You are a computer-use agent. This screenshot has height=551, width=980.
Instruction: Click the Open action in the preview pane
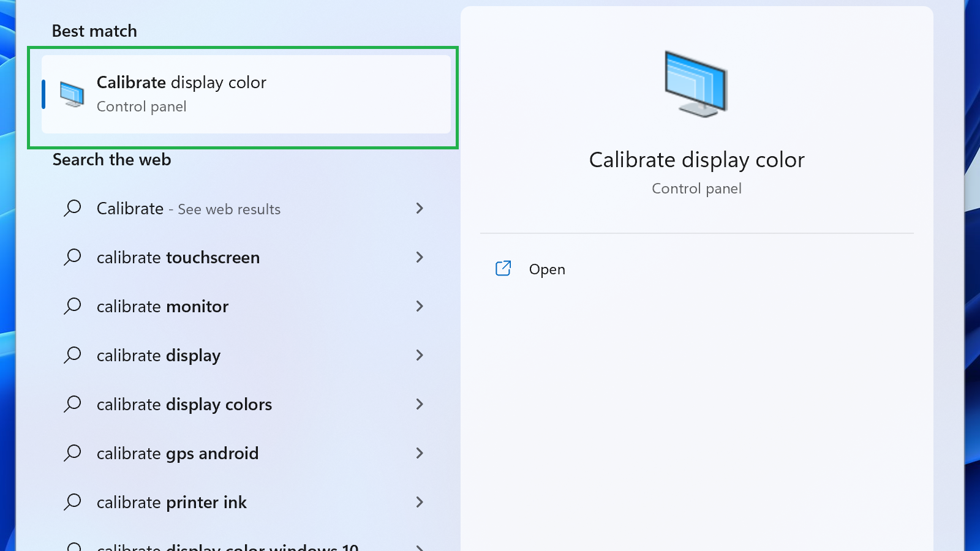click(x=547, y=269)
